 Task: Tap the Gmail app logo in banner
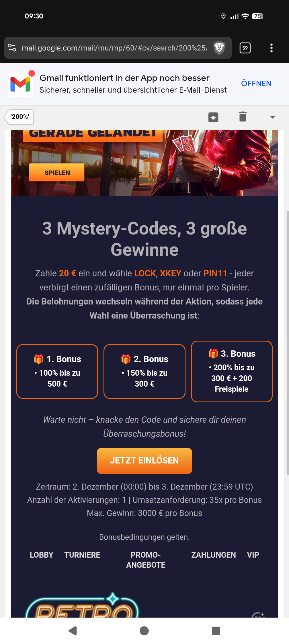[20, 84]
